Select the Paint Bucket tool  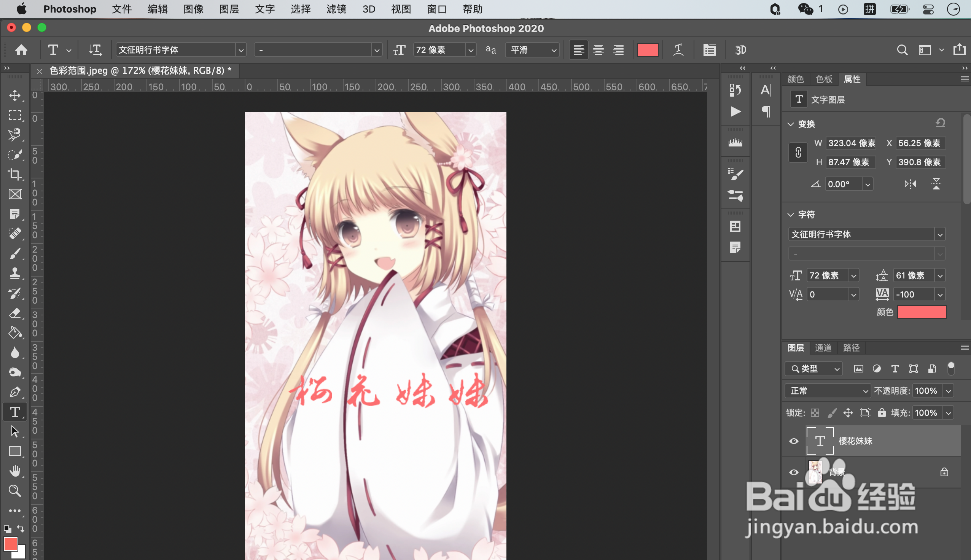(15, 333)
